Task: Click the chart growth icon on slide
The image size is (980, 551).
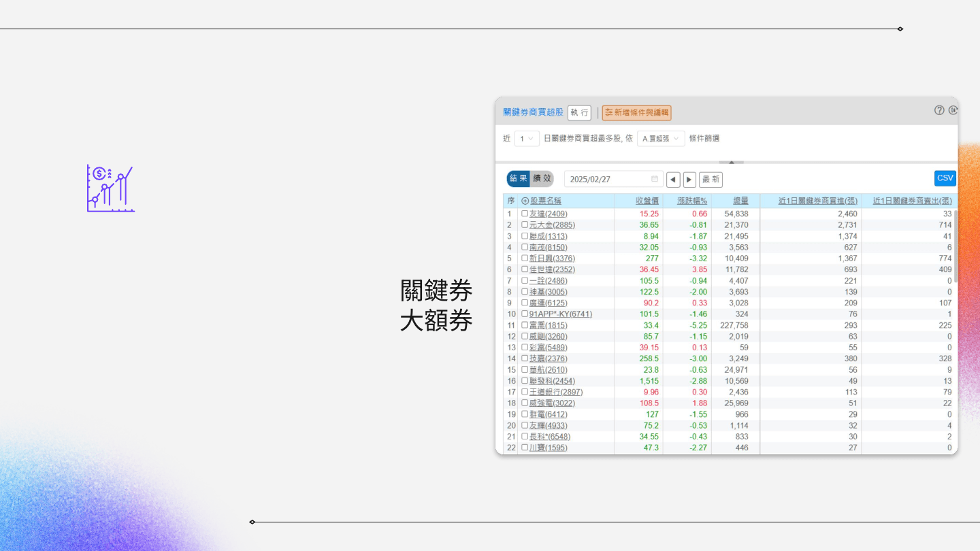Action: [110, 188]
